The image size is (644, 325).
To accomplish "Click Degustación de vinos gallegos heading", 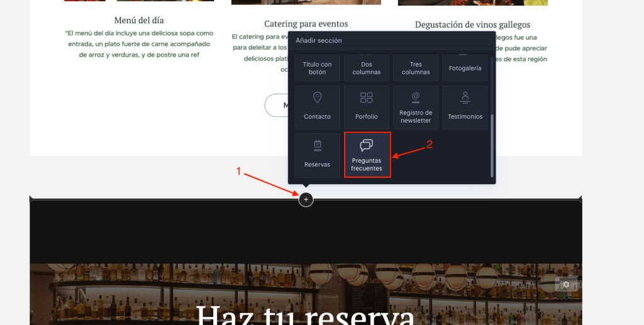I will (472, 25).
